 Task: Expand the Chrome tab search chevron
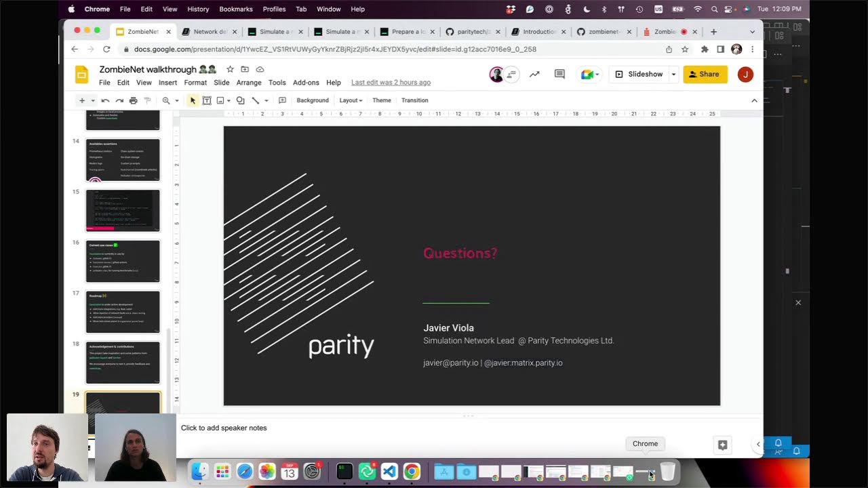(752, 32)
